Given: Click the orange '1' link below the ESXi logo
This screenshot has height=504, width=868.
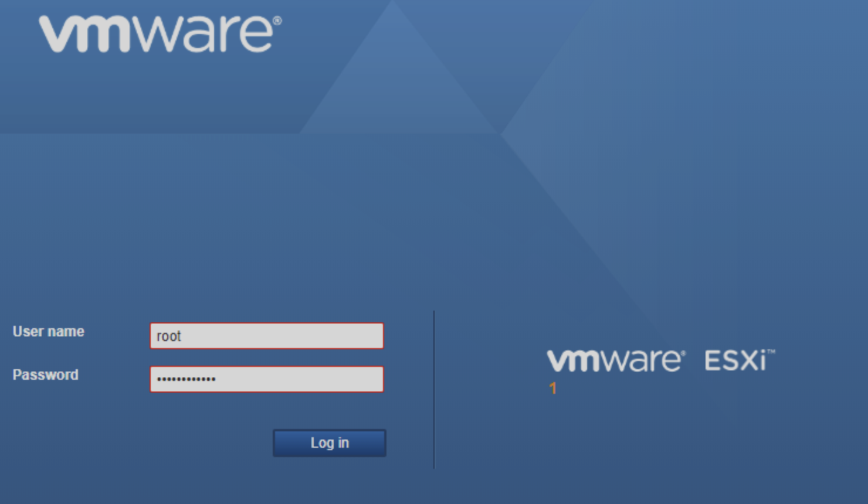Looking at the screenshot, I should point(553,388).
